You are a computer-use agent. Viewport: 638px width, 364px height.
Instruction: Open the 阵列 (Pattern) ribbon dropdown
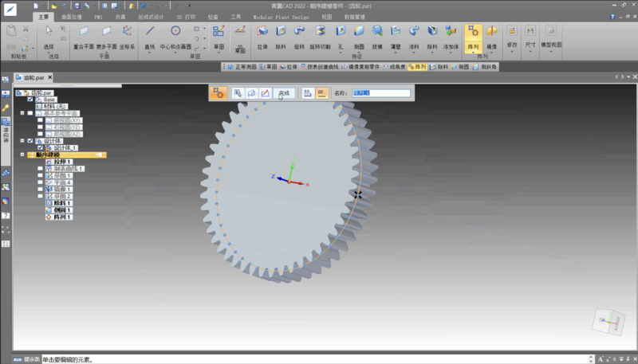[x=472, y=53]
